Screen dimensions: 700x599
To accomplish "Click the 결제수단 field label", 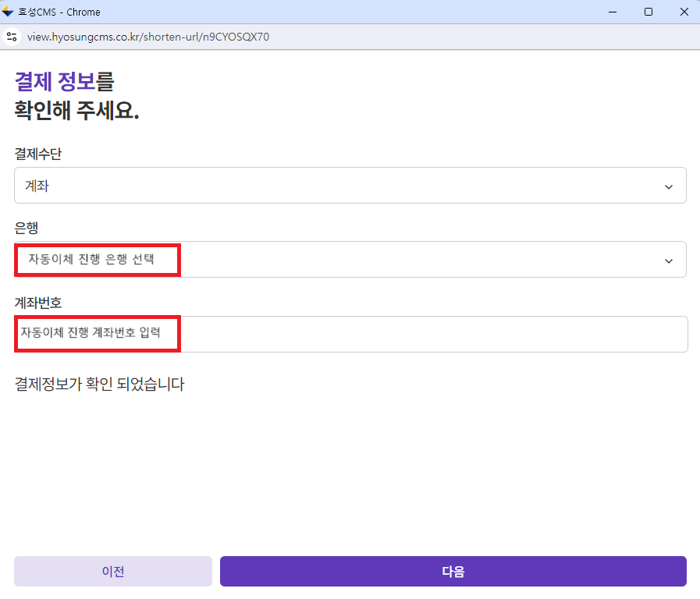I will point(37,154).
